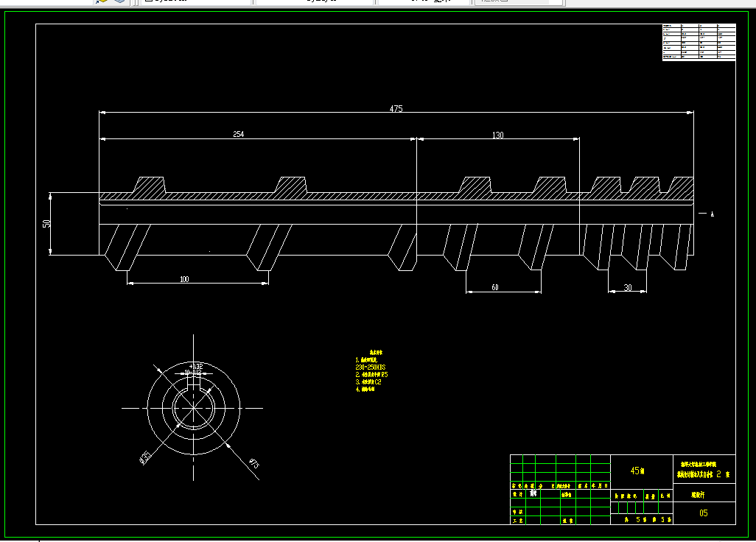Click the 50 vertical diameter dimension
Screen dimensions: 756x542
(x=46, y=224)
